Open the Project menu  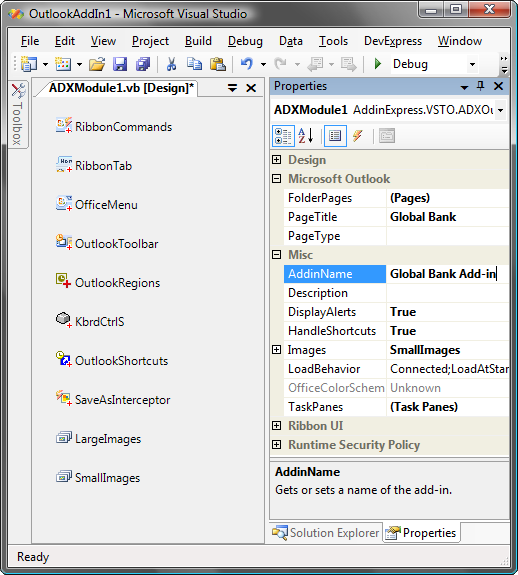pos(150,41)
